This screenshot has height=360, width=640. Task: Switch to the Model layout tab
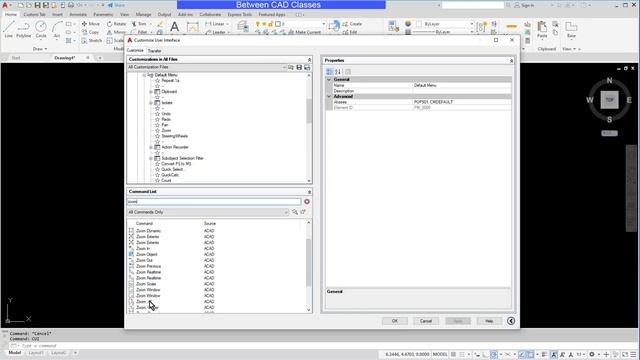tap(15, 353)
